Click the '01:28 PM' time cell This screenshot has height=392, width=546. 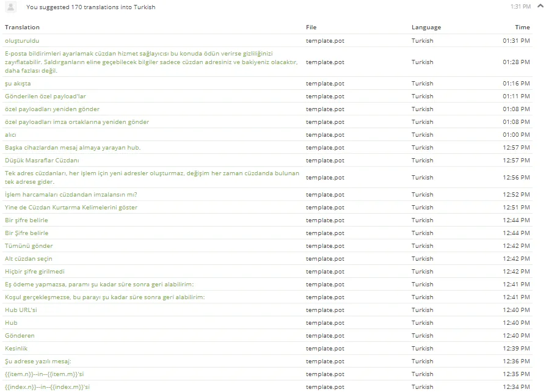(517, 62)
